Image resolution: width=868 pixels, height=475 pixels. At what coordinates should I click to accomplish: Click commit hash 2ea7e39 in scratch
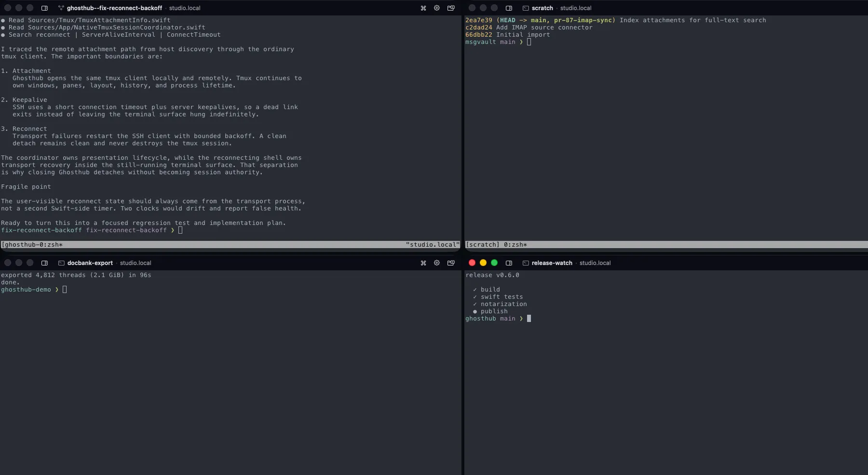coord(479,20)
